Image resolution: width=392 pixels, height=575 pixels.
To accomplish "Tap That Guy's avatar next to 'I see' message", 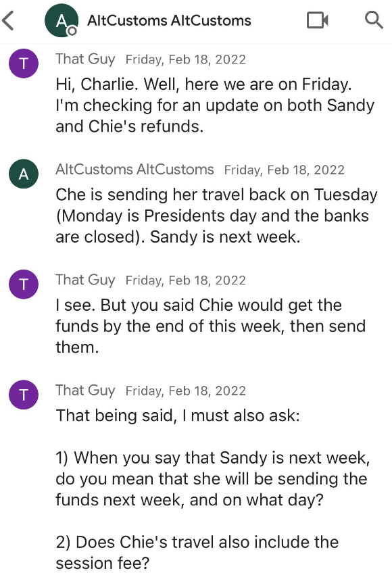I will [x=24, y=284].
